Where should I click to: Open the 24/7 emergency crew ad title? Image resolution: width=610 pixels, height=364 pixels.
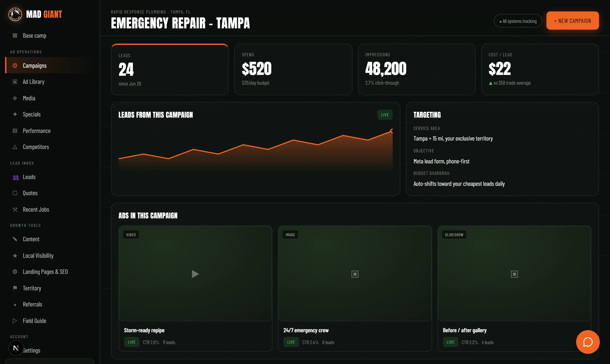pos(306,330)
